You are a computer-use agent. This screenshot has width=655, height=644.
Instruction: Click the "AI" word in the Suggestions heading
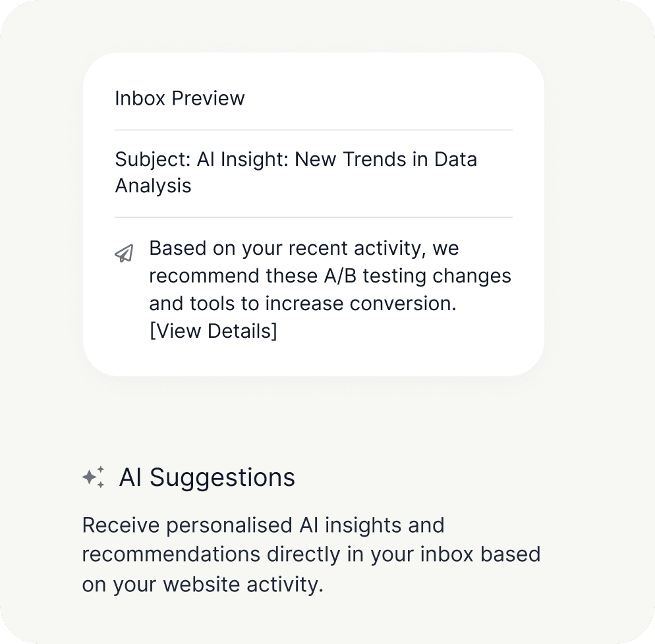point(130,477)
